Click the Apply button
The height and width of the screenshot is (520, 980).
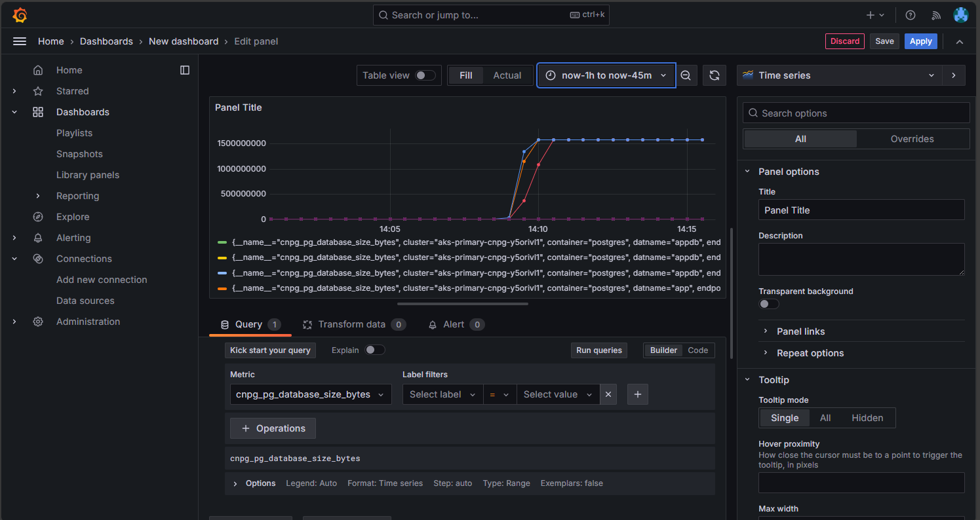tap(920, 41)
